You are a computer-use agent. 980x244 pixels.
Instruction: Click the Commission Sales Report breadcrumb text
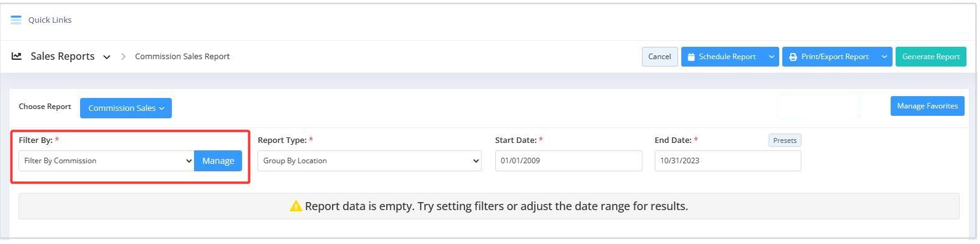tap(182, 57)
